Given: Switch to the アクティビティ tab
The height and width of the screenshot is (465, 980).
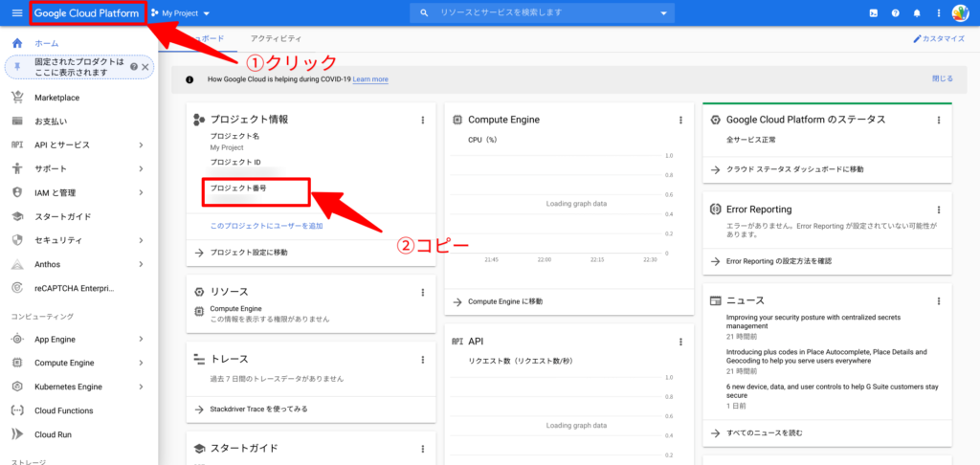Looking at the screenshot, I should coord(276,38).
